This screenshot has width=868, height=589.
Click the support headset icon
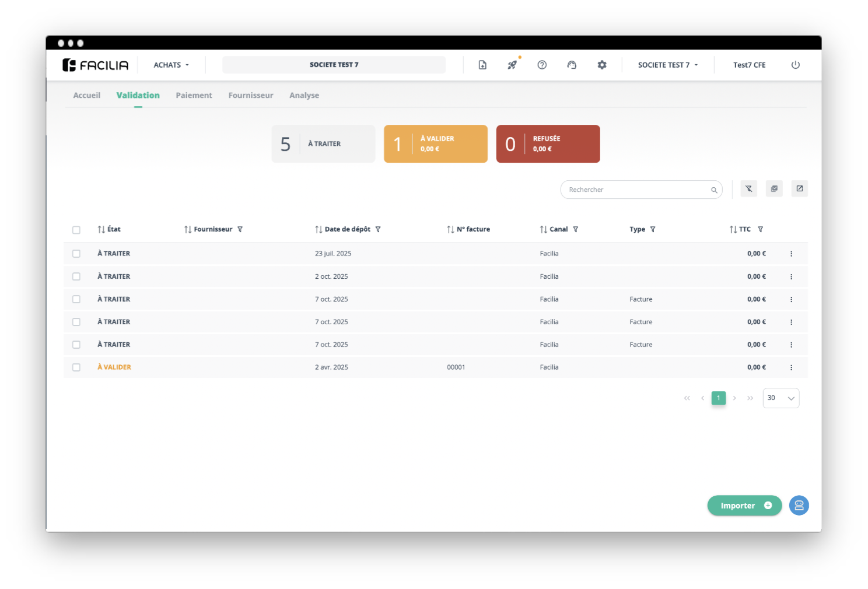click(572, 65)
